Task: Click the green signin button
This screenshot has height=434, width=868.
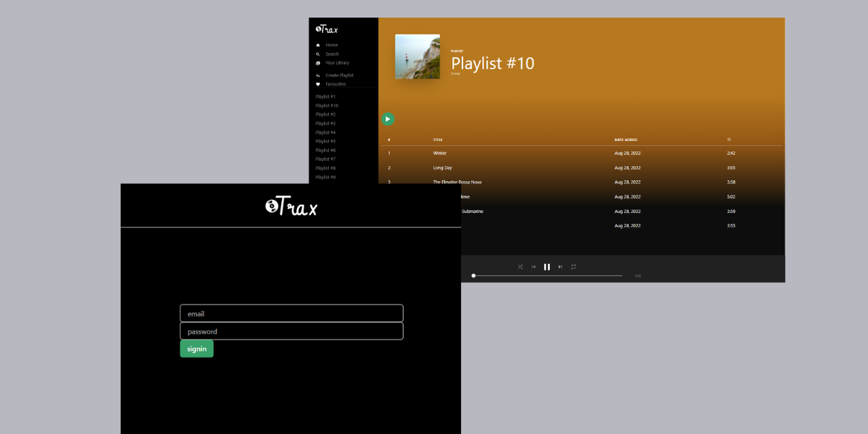Action: [x=197, y=349]
